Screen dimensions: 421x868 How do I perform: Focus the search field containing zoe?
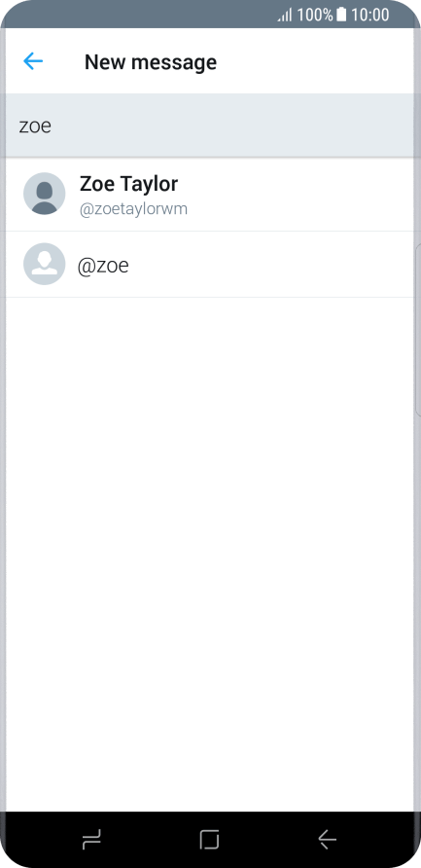click(x=210, y=126)
